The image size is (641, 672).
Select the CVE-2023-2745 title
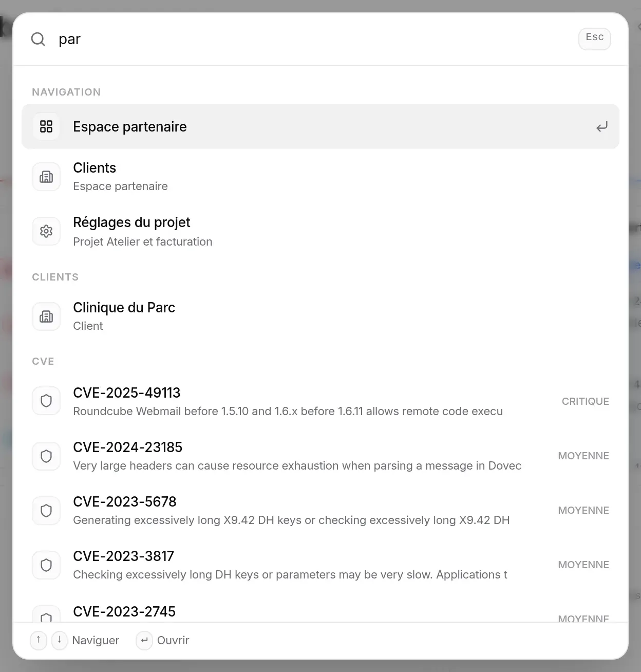pos(124,611)
